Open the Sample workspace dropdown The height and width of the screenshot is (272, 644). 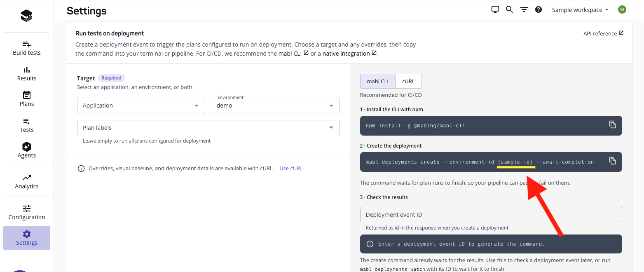(580, 10)
